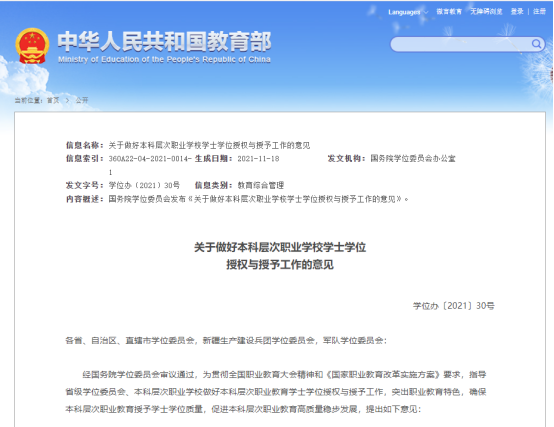This screenshot has height=427, width=554.
Task: Click the bold centered document heading
Action: 280,256
